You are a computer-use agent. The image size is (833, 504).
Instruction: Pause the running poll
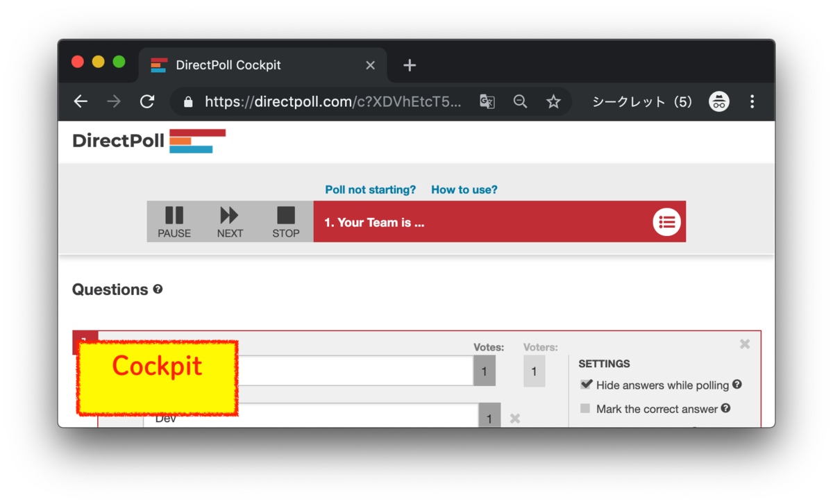174,222
